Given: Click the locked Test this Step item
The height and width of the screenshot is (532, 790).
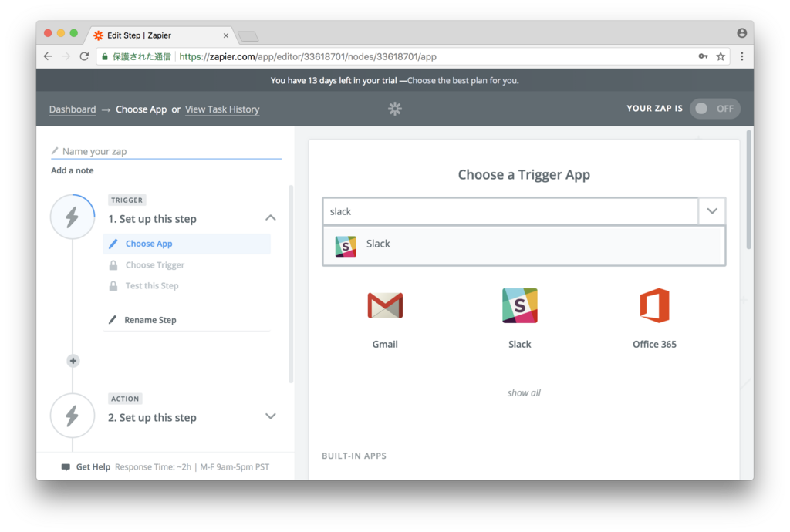Looking at the screenshot, I should point(152,286).
